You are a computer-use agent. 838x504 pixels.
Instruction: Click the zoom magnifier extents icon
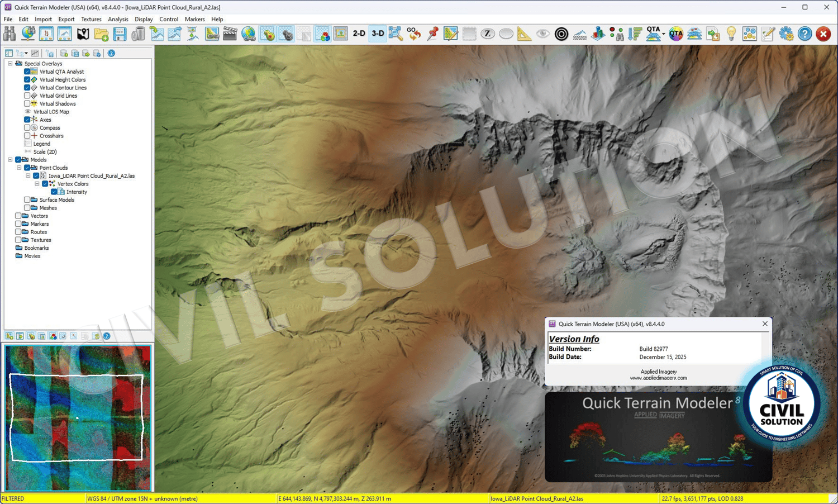coord(396,34)
